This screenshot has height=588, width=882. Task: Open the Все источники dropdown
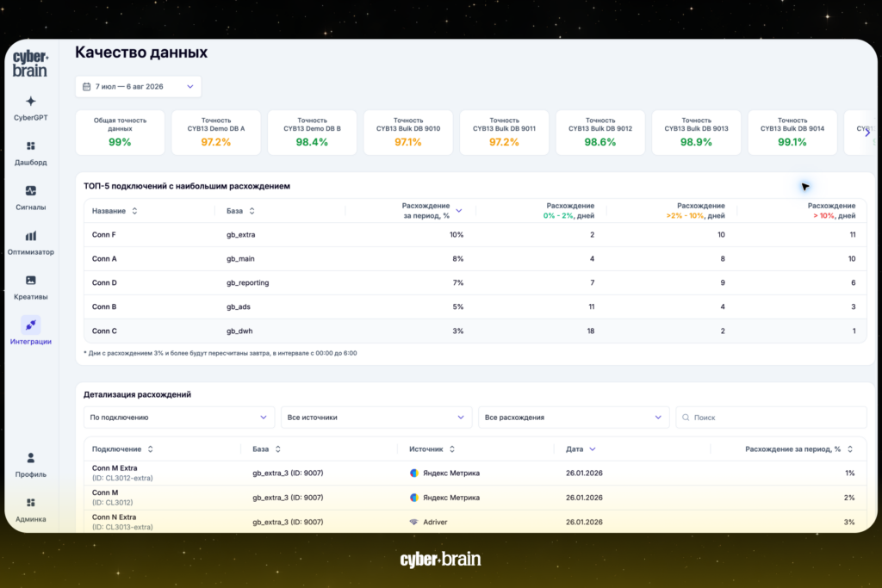(x=376, y=418)
